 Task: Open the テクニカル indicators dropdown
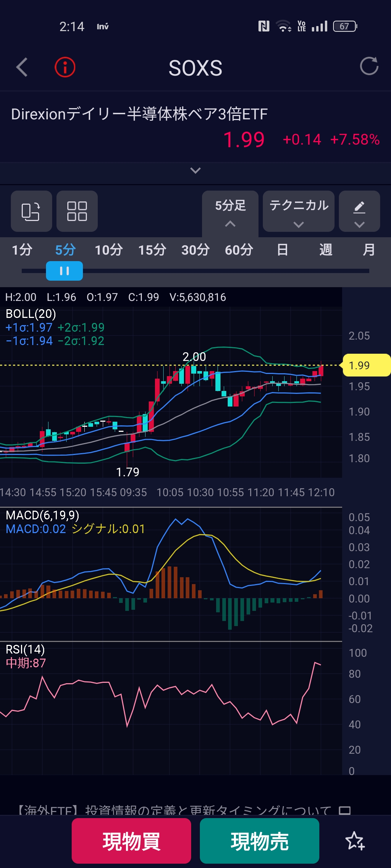(x=299, y=211)
